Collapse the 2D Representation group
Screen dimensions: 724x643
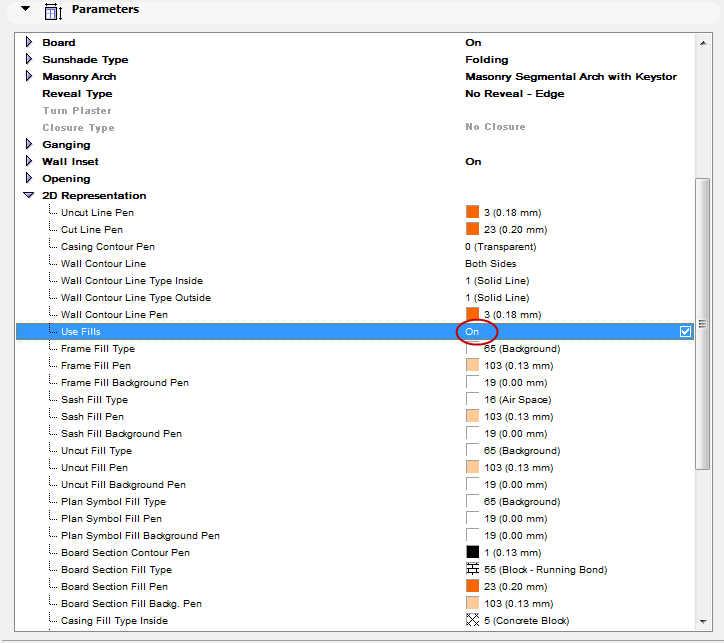[x=29, y=196]
